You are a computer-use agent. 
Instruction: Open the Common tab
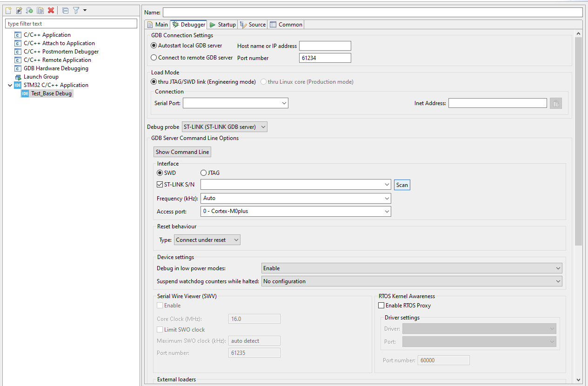[286, 24]
